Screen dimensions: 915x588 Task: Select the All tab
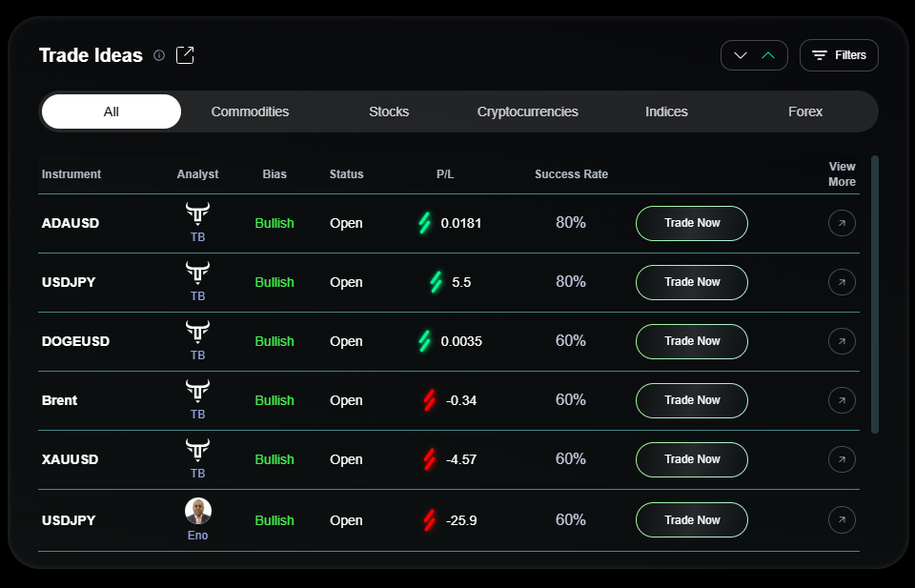click(x=112, y=112)
